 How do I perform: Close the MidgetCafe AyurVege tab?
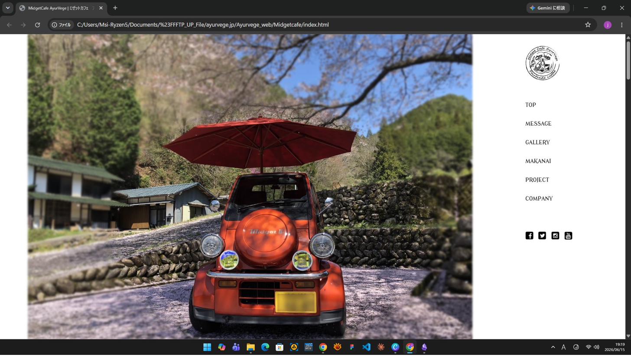tap(101, 8)
